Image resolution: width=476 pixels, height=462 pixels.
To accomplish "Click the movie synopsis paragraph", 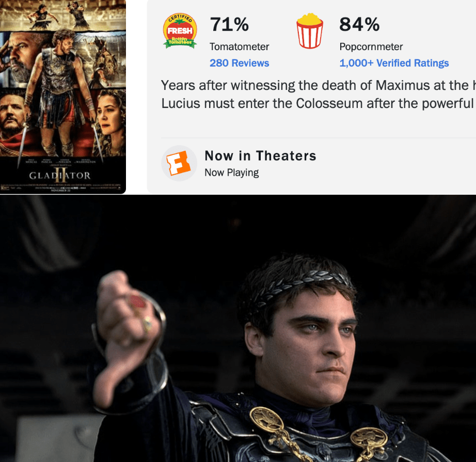I will [x=318, y=94].
